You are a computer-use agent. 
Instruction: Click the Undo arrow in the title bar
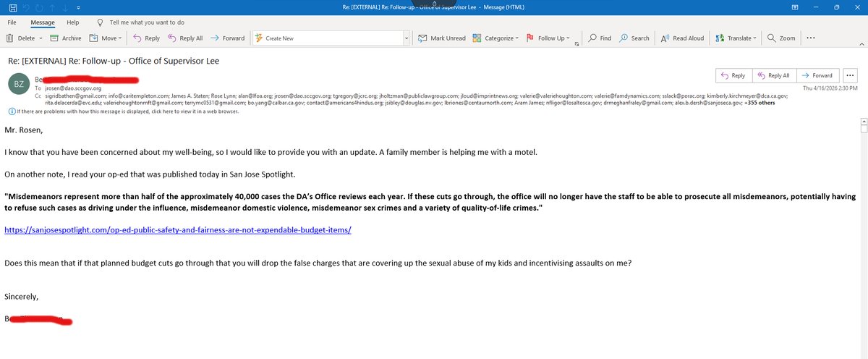click(x=26, y=7)
